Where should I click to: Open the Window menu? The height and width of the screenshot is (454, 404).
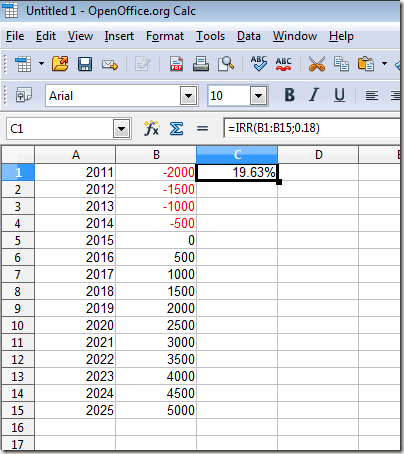tap(295, 36)
